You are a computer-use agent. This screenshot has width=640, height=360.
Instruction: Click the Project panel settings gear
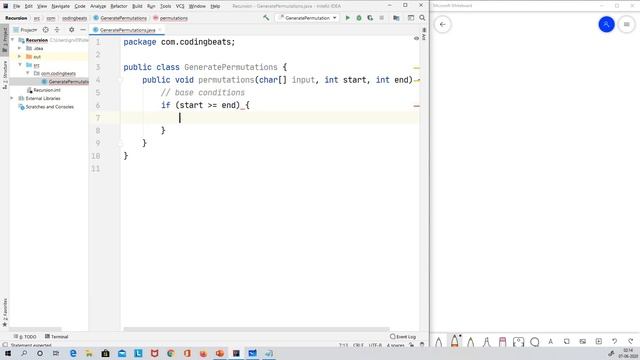71,30
